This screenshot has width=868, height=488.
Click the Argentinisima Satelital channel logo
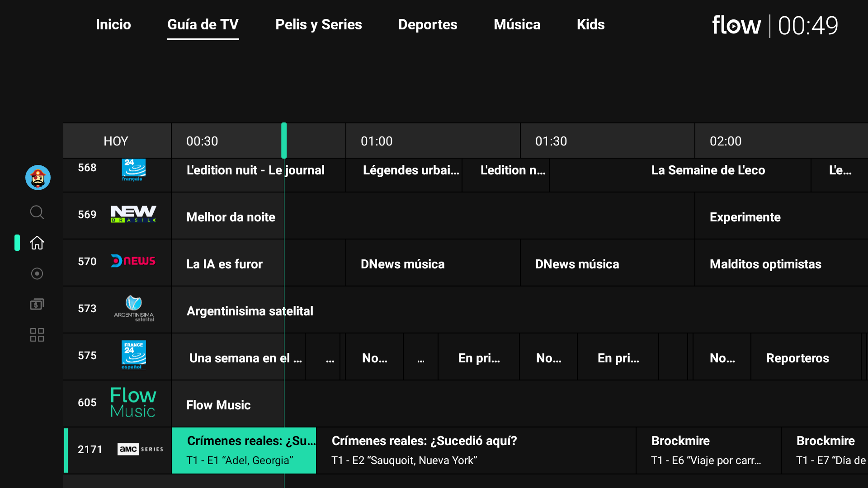coord(133,308)
